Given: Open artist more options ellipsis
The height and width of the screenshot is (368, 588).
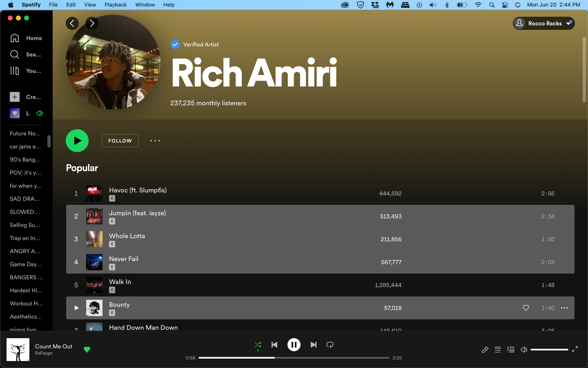Looking at the screenshot, I should [x=155, y=141].
